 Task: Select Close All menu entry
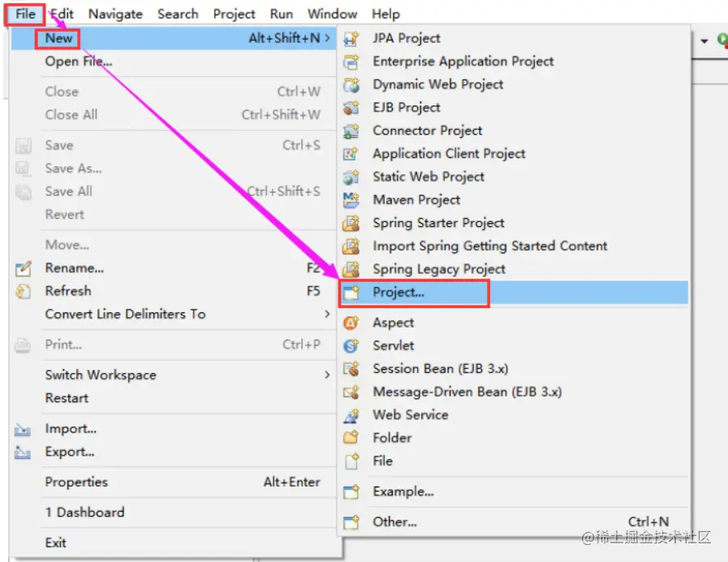[x=173, y=114]
